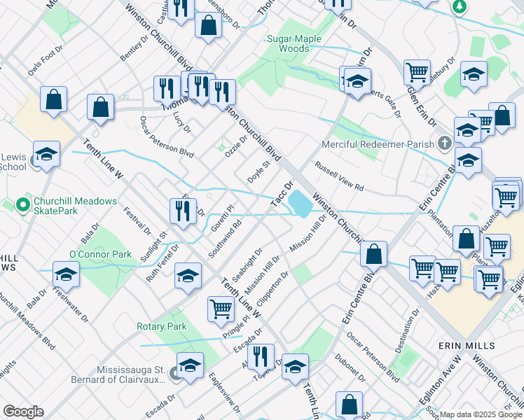Click the Southwind Rd label
The image size is (524, 420).
(x=225, y=239)
